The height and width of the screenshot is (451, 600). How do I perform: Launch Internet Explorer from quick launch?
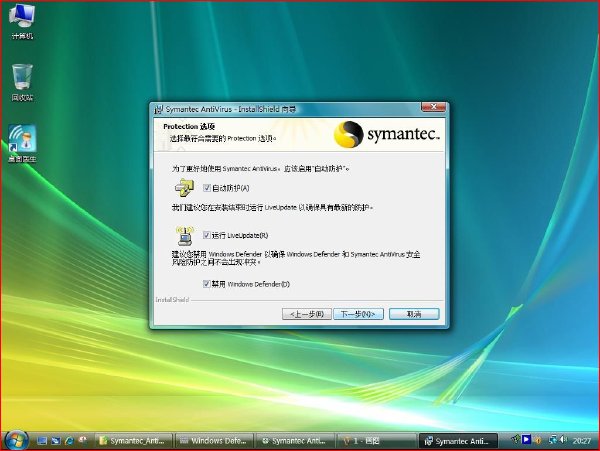click(x=69, y=441)
